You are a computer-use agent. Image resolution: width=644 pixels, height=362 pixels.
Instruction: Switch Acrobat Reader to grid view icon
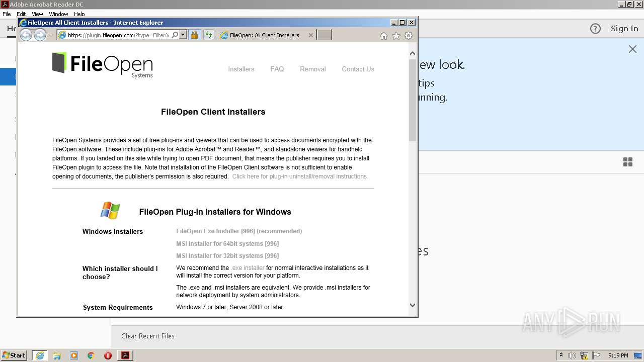(x=628, y=162)
